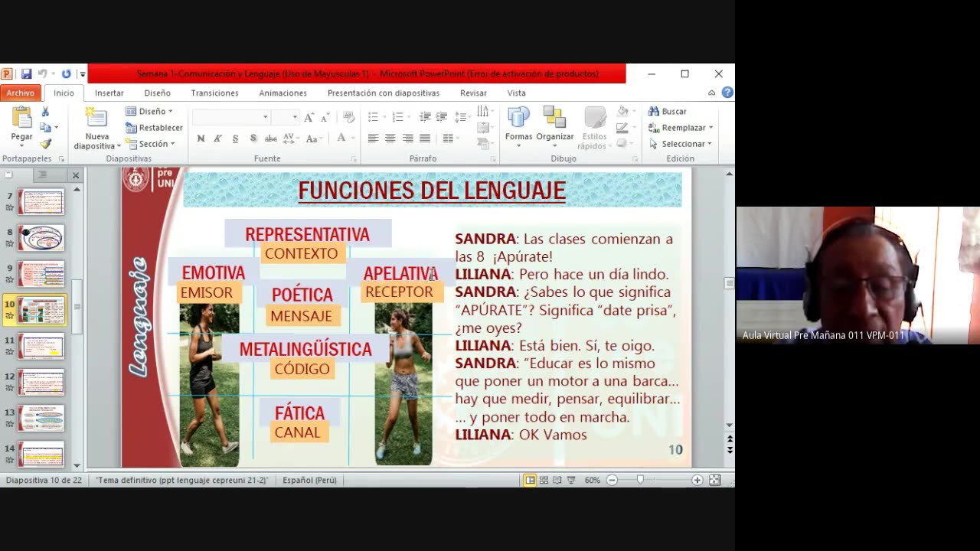
Task: Click the Copy icon
Action: pos(46,128)
